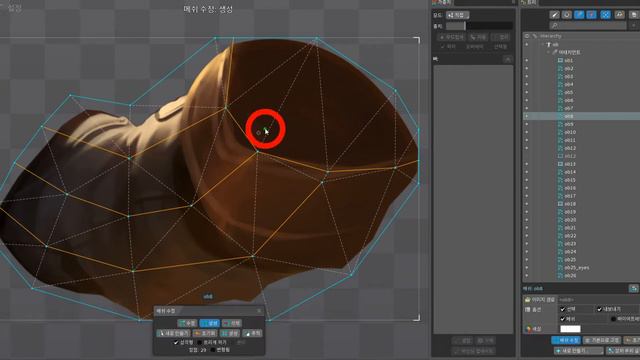Toggle visibility dot for ob2
Viewport: 640px width, 360px height.
tap(527, 68)
